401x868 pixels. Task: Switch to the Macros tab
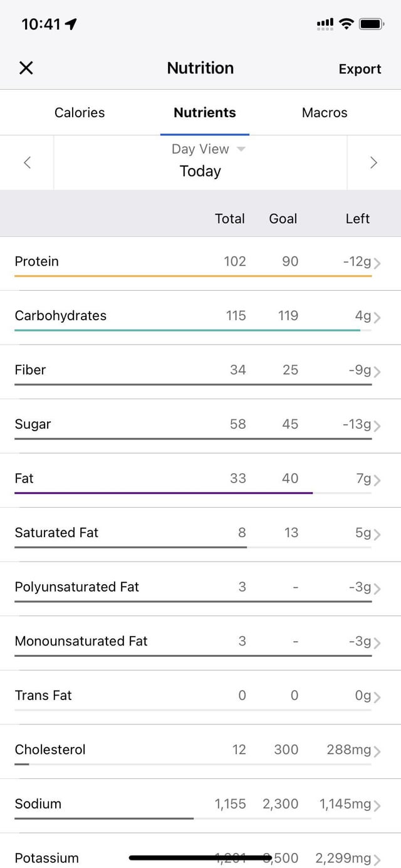point(325,113)
